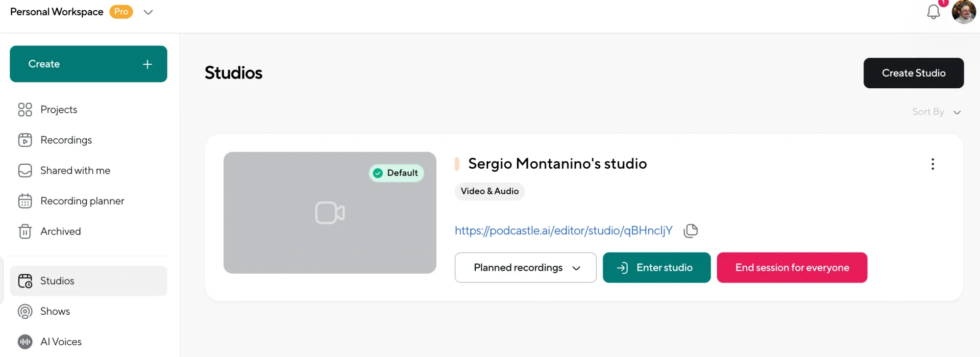
Task: Click the Projects grid icon
Action: click(x=25, y=109)
